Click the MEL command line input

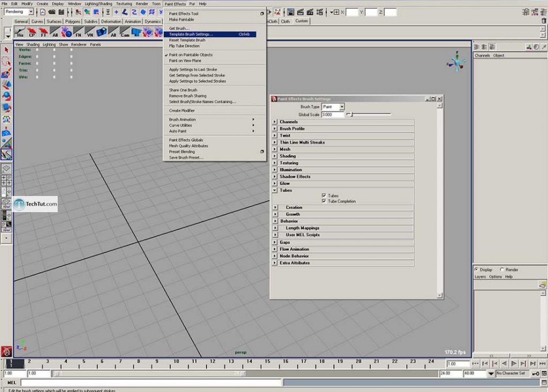point(151,383)
